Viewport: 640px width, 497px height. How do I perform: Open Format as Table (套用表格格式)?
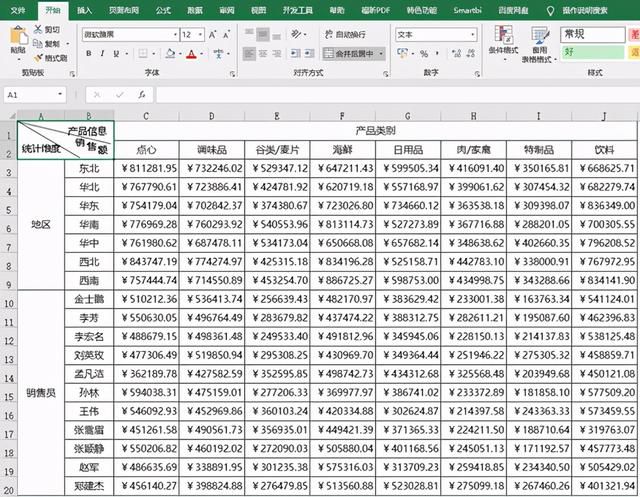[x=539, y=44]
